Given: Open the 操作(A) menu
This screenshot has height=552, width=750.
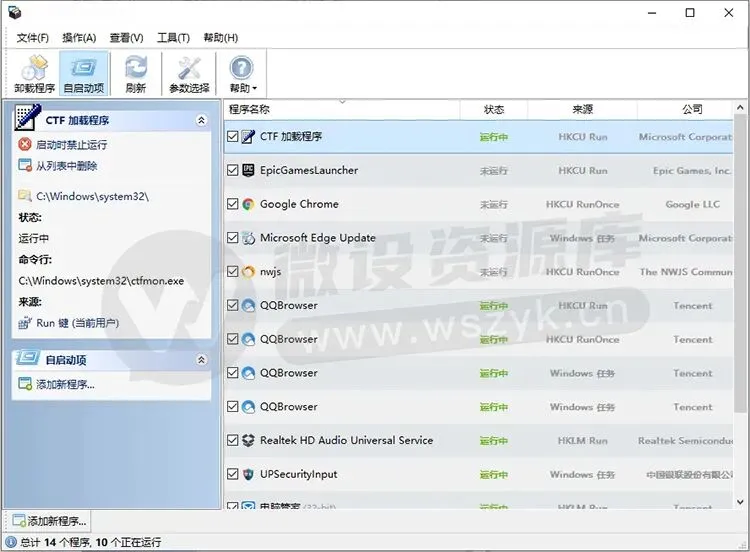Looking at the screenshot, I should (x=79, y=38).
